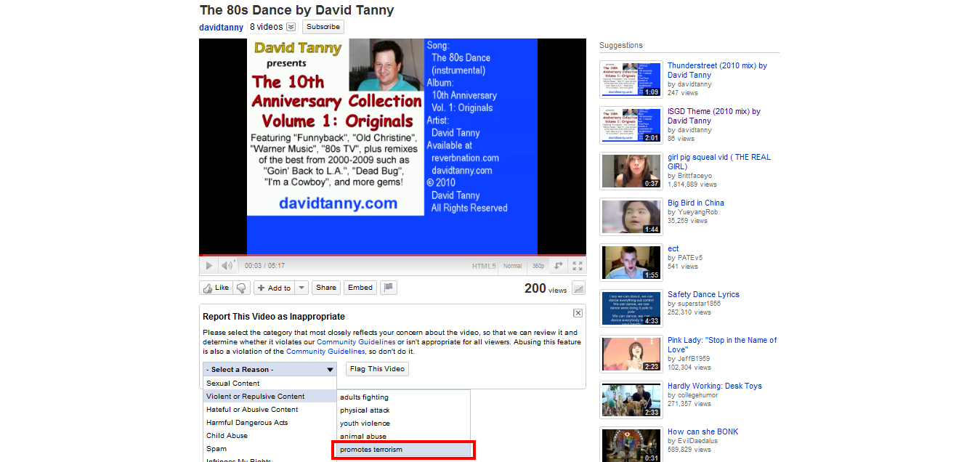Open Safety Dance Lyrics link

click(x=703, y=294)
